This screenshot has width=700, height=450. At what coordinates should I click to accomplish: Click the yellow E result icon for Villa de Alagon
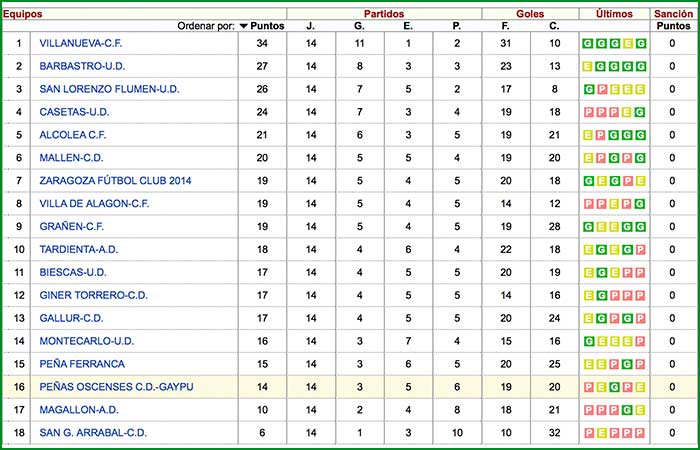(613, 204)
